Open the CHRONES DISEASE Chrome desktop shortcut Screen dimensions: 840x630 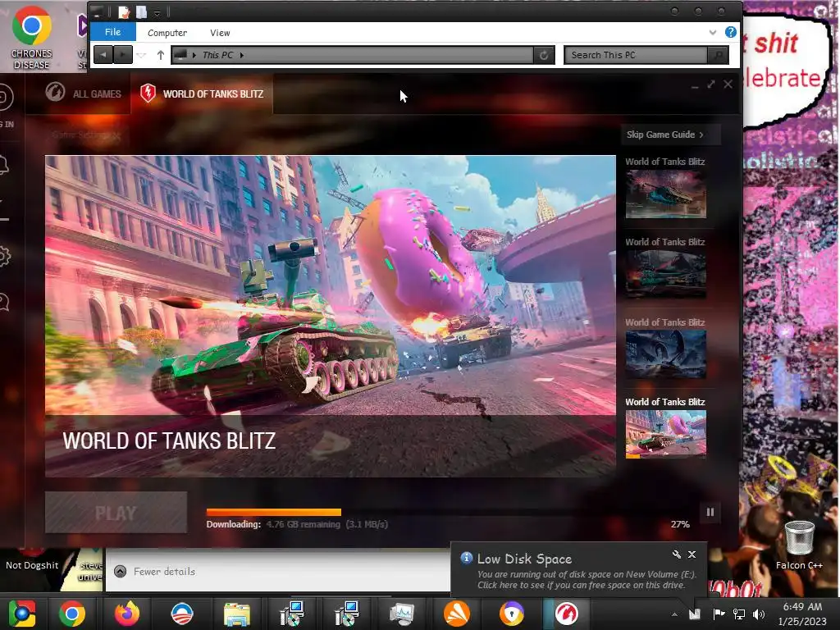32,38
